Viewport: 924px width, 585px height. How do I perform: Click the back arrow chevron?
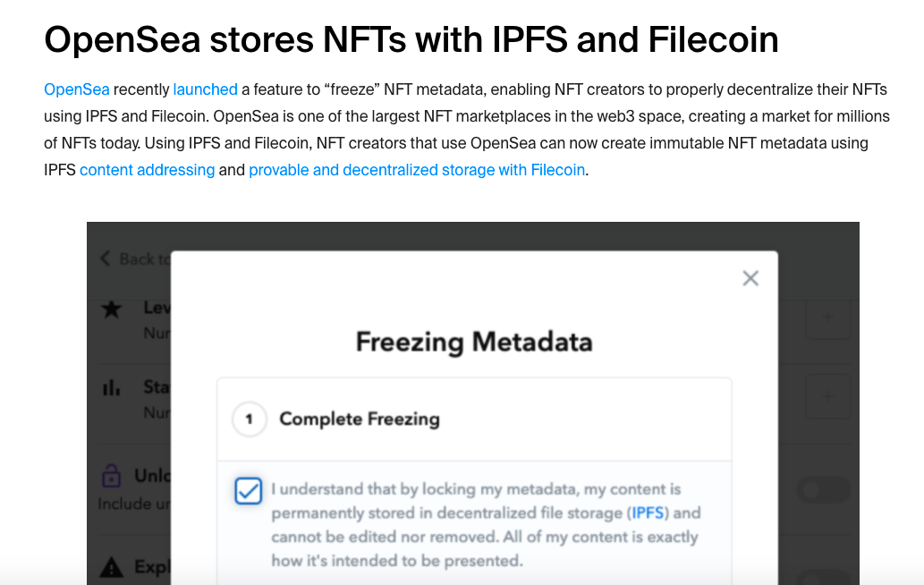coord(106,259)
